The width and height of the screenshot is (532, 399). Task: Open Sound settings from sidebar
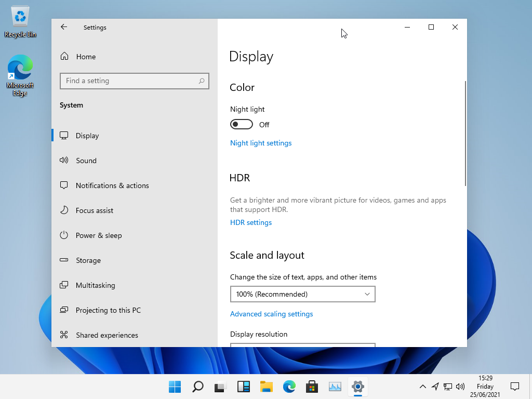pyautogui.click(x=86, y=161)
